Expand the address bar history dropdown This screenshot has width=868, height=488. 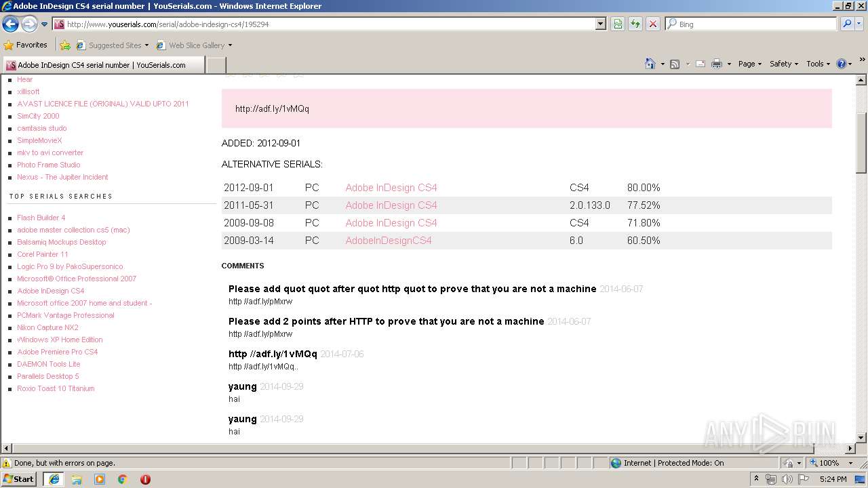tap(601, 24)
